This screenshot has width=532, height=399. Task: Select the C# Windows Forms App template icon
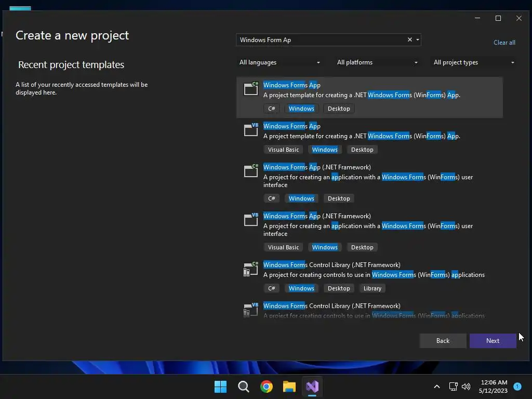point(251,89)
